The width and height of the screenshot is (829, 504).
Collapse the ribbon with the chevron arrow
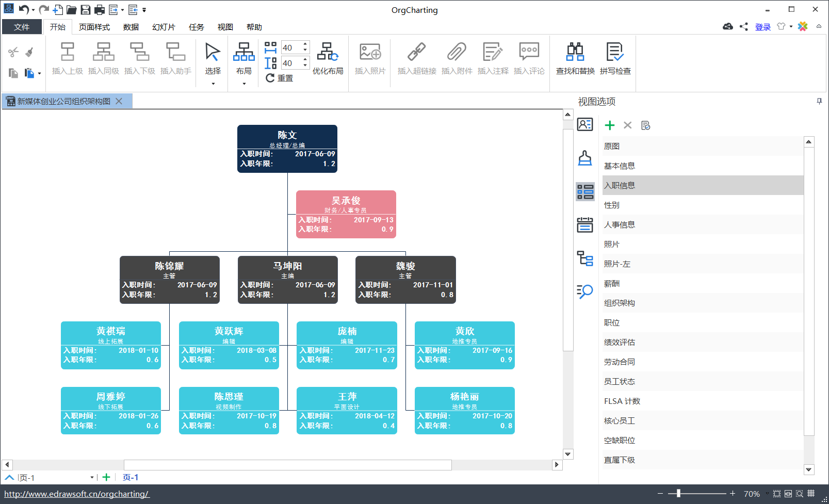819,27
